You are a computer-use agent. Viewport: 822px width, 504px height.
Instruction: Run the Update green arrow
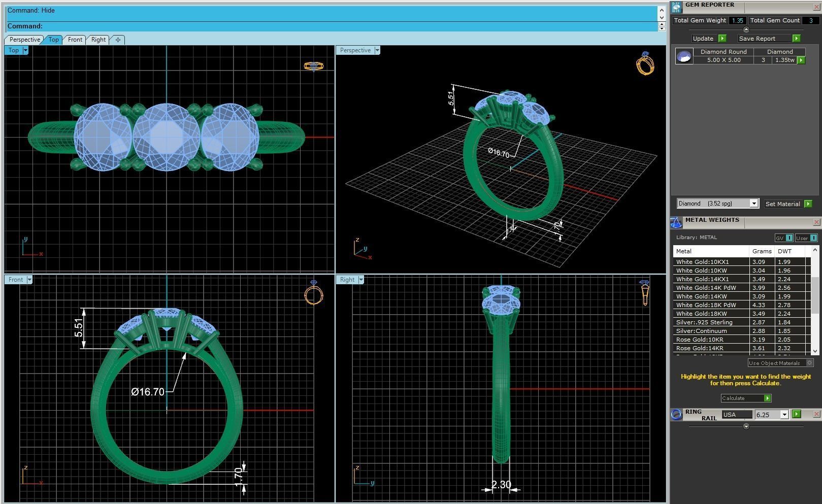click(x=722, y=39)
